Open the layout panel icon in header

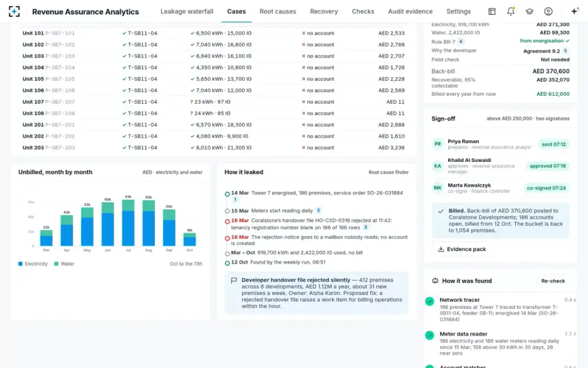coord(492,11)
